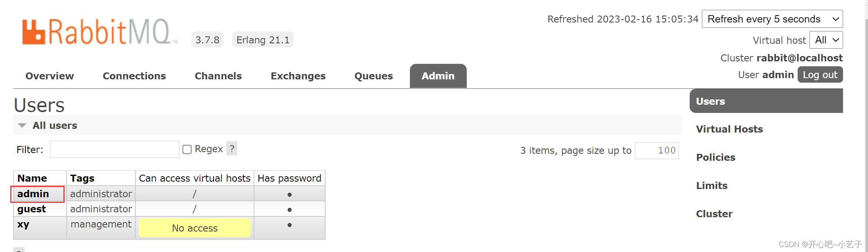This screenshot has width=868, height=252.
Task: Open the Regex help question mark
Action: click(x=232, y=148)
